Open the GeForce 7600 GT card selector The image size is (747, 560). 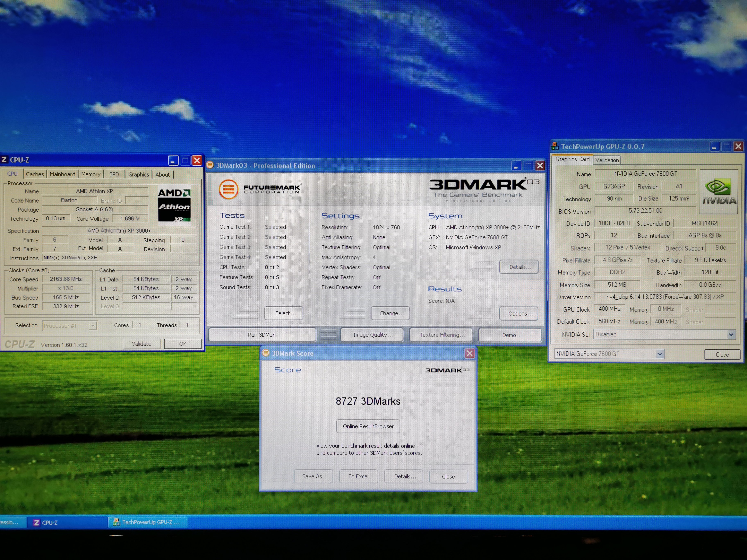(660, 354)
